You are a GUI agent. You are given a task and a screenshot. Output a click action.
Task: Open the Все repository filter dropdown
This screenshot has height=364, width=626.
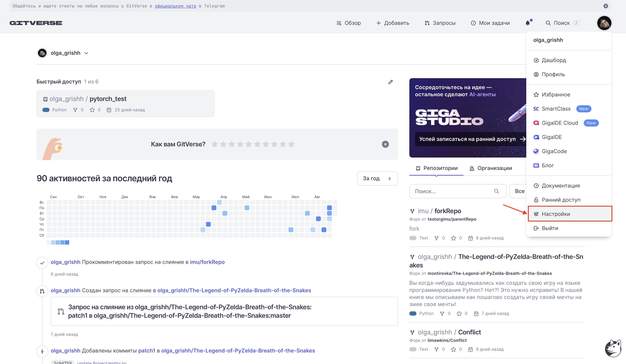click(518, 191)
